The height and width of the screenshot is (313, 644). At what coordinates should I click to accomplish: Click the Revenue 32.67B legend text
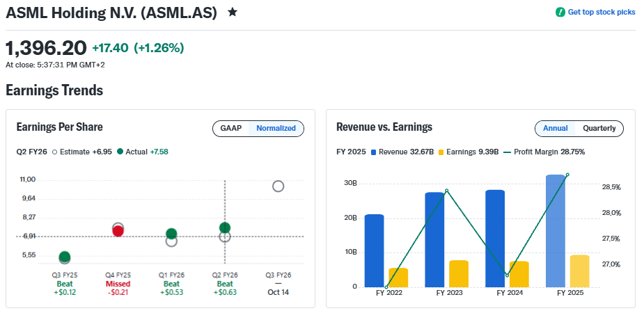point(406,152)
